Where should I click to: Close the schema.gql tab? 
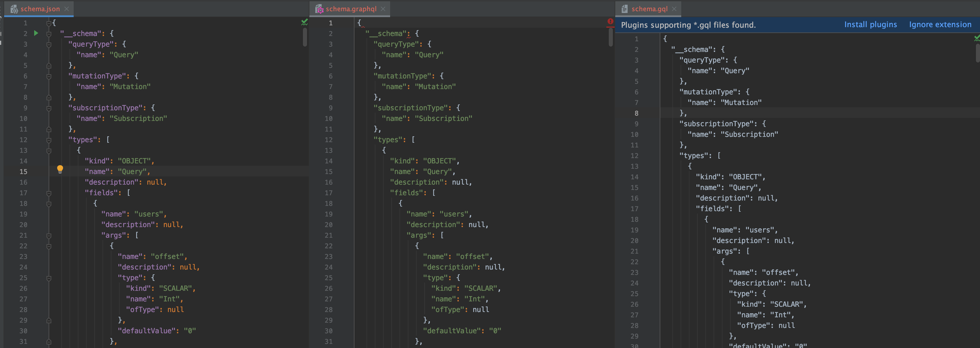tap(674, 9)
